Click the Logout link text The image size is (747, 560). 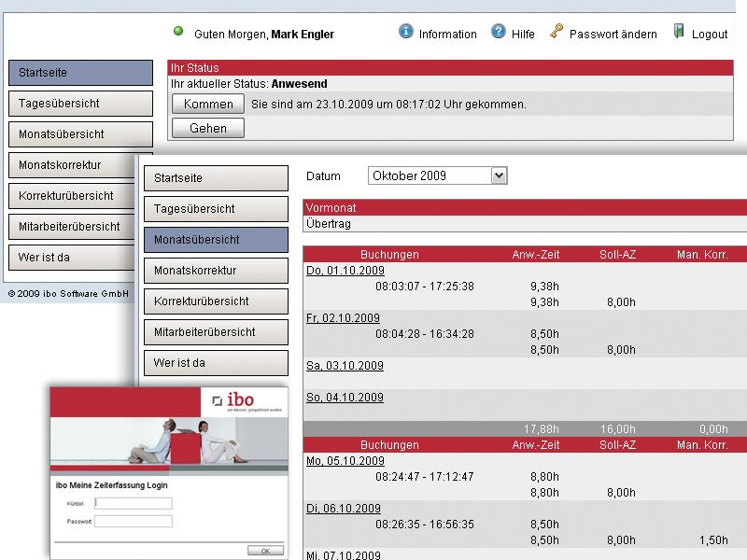710,35
